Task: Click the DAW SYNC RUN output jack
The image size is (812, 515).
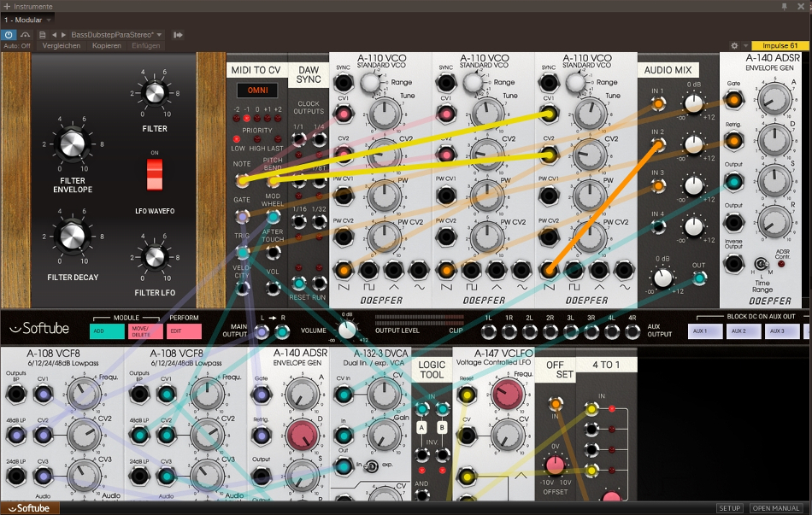Action: click(x=319, y=283)
